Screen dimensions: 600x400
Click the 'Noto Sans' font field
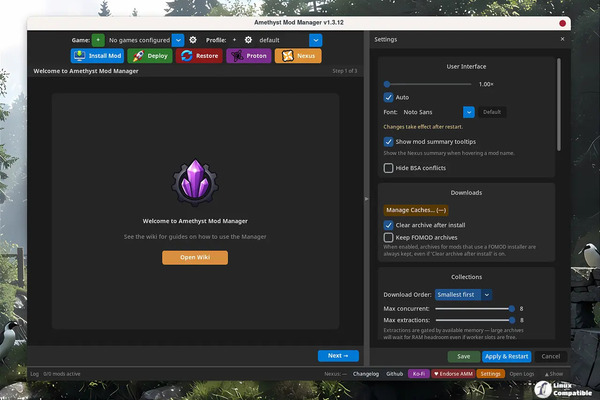pyautogui.click(x=432, y=112)
